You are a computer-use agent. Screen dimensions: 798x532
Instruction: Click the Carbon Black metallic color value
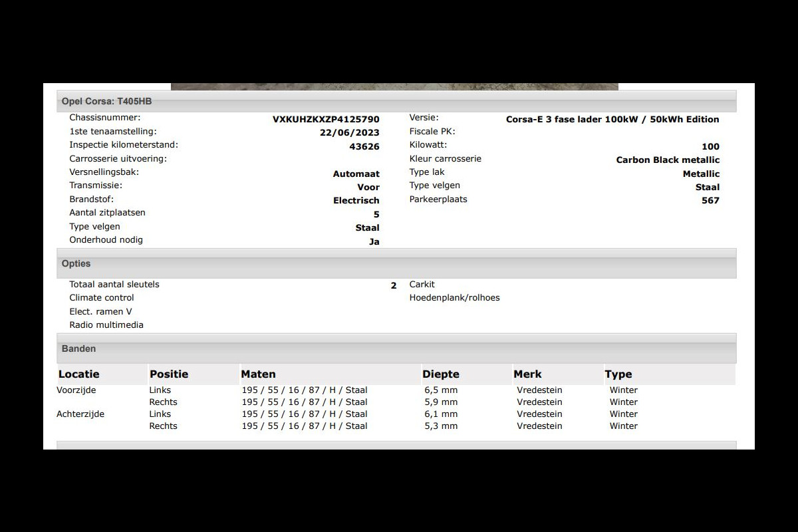pos(668,160)
